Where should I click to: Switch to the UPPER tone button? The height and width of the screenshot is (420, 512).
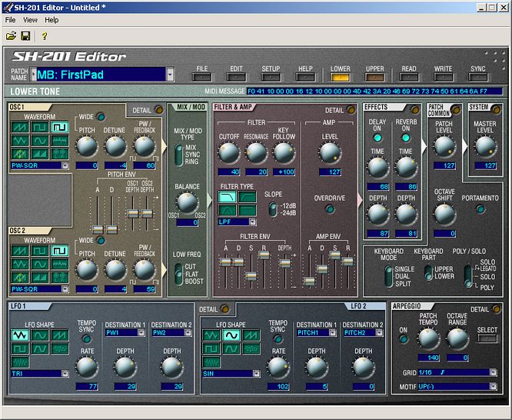tap(374, 78)
